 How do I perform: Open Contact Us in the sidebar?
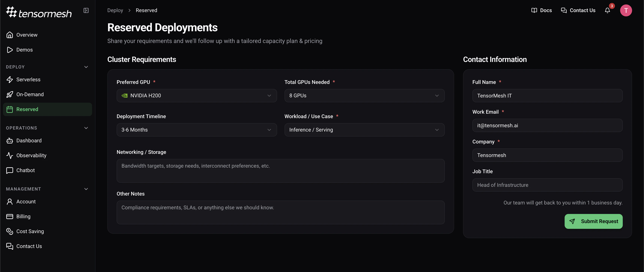[x=48, y=246]
